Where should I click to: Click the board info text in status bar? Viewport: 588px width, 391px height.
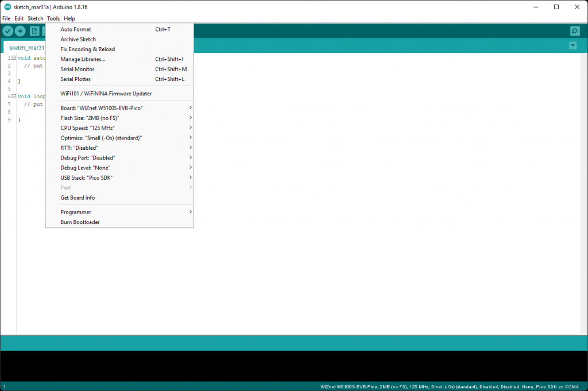pos(449,386)
